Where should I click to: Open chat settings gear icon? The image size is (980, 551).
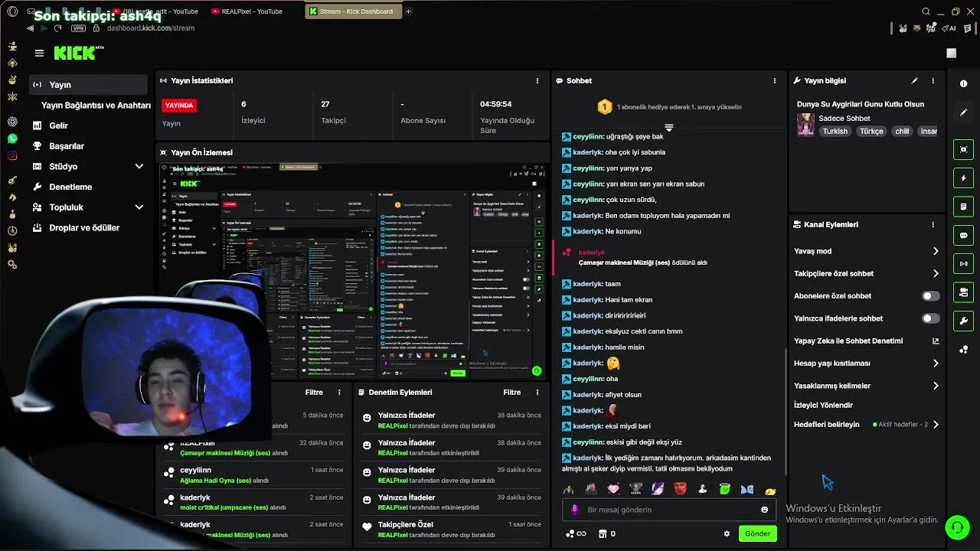[727, 533]
